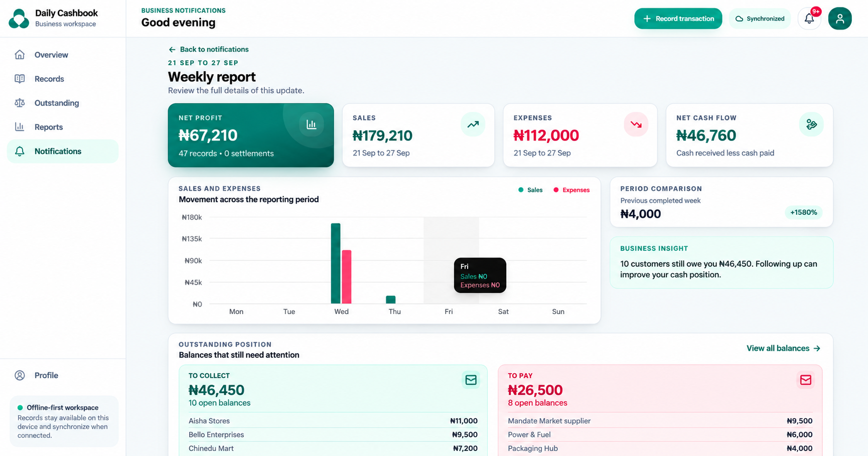Click the Net Cash Flow coins icon
Image resolution: width=868 pixels, height=456 pixels.
click(x=811, y=124)
